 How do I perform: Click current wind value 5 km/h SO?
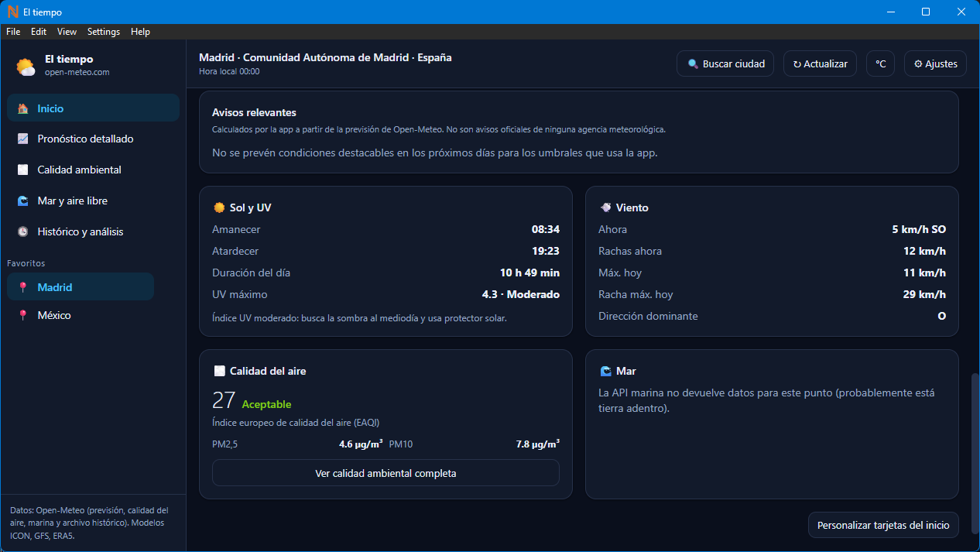coord(919,229)
